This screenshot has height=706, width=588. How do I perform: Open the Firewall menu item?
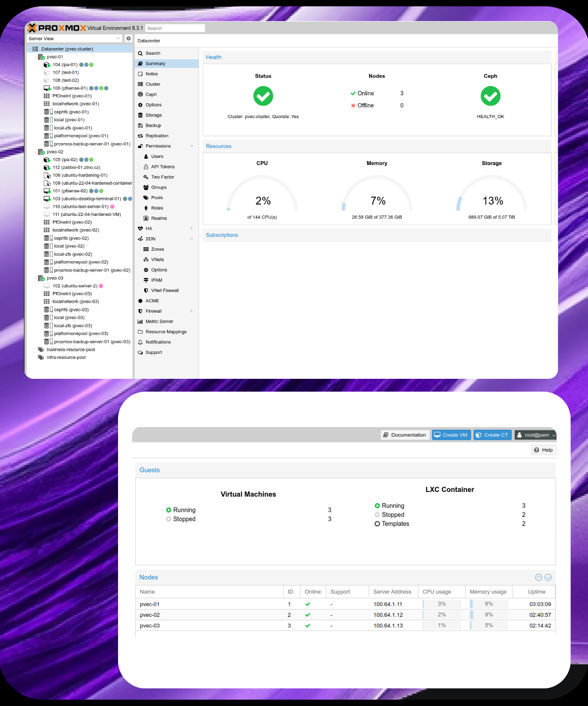[x=166, y=311]
